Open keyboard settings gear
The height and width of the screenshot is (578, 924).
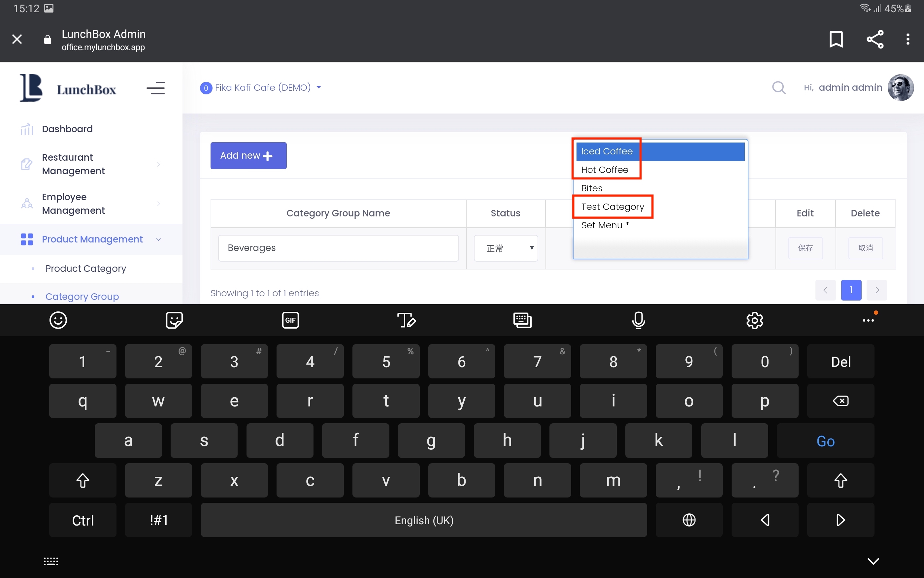(x=755, y=320)
